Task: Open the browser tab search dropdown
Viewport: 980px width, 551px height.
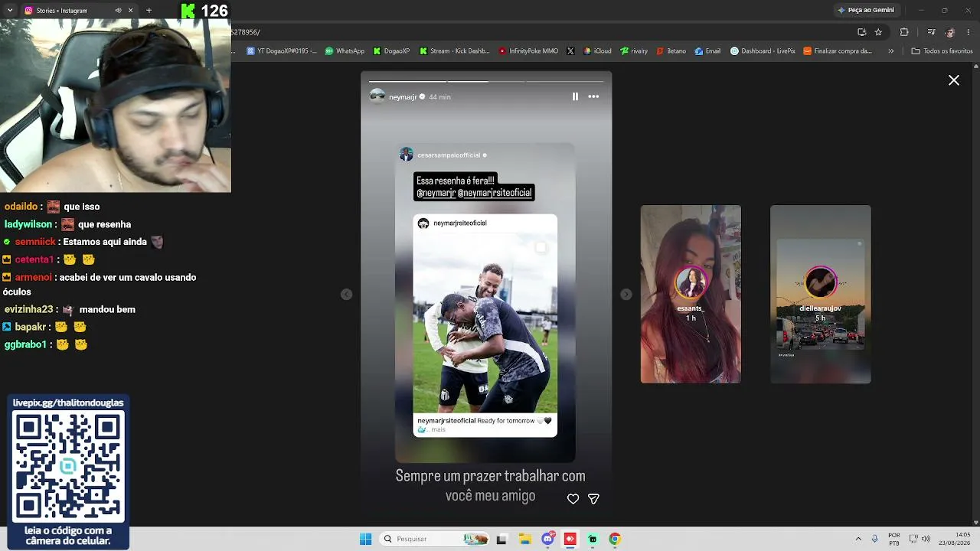Action: click(10, 11)
